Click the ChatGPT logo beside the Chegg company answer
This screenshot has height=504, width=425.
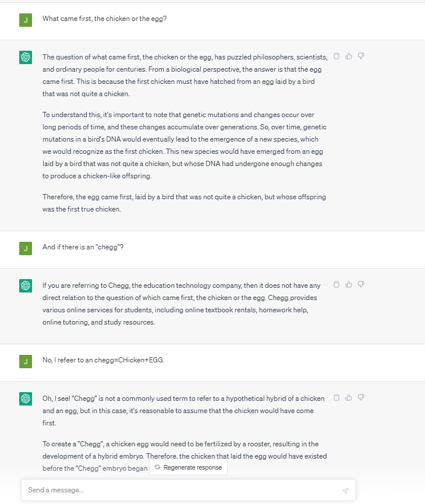[x=26, y=286]
